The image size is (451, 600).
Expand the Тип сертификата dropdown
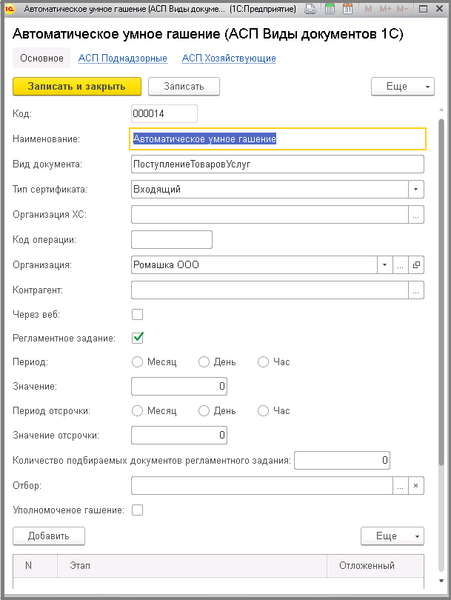(416, 189)
